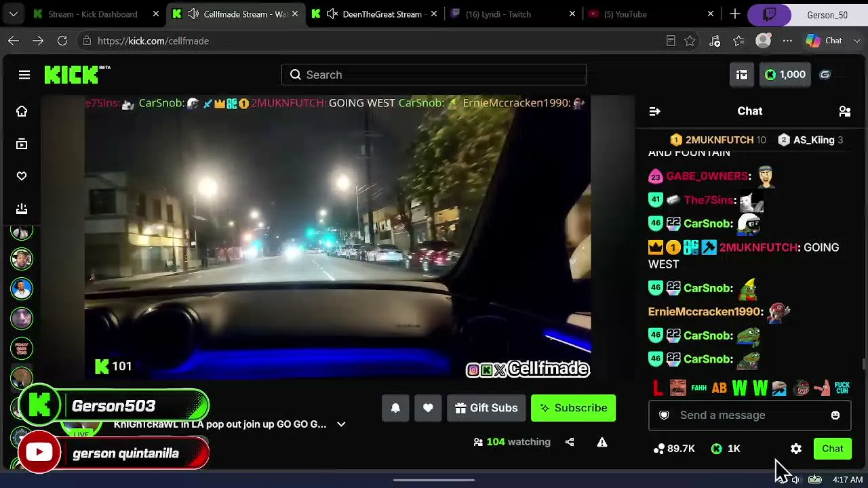Open the system volume icon in the taskbar
Image resolution: width=868 pixels, height=488 pixels.
[795, 480]
